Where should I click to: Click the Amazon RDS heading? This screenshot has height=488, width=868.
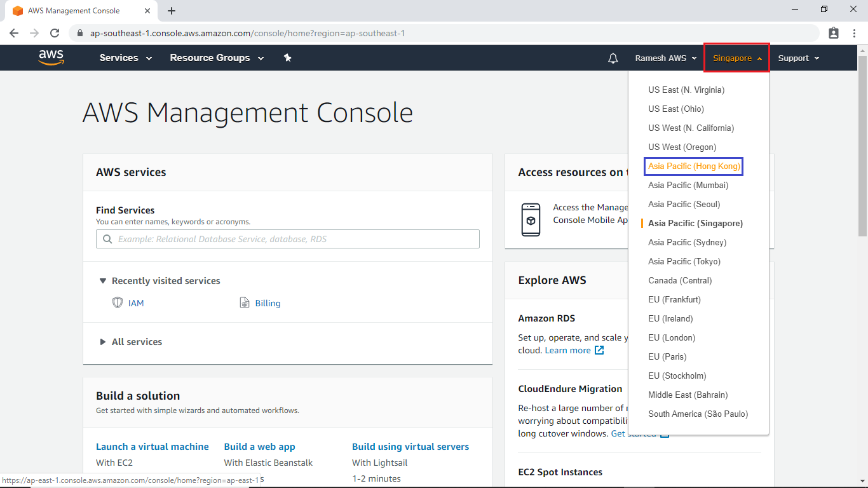546,318
